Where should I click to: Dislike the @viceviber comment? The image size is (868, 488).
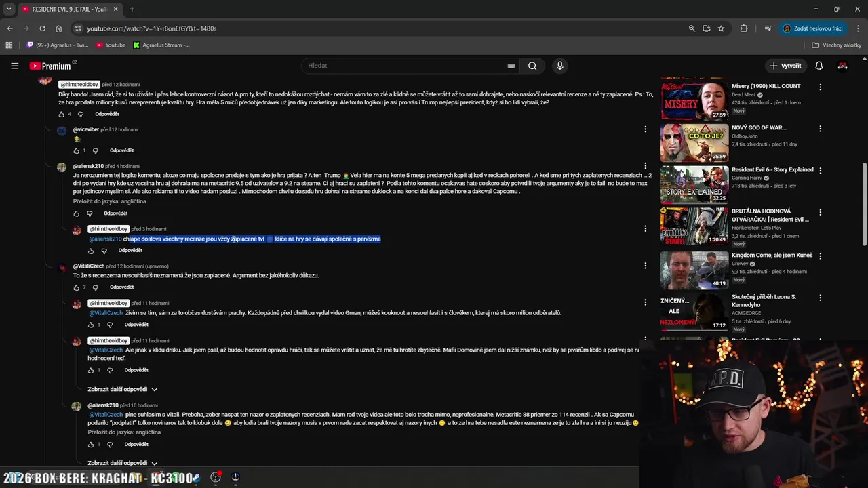pyautogui.click(x=95, y=150)
